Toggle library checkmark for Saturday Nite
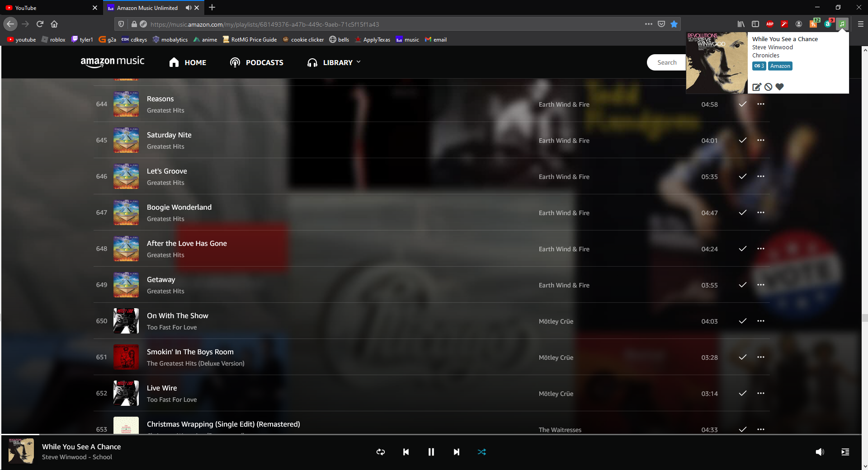The width and height of the screenshot is (868, 470). point(742,140)
